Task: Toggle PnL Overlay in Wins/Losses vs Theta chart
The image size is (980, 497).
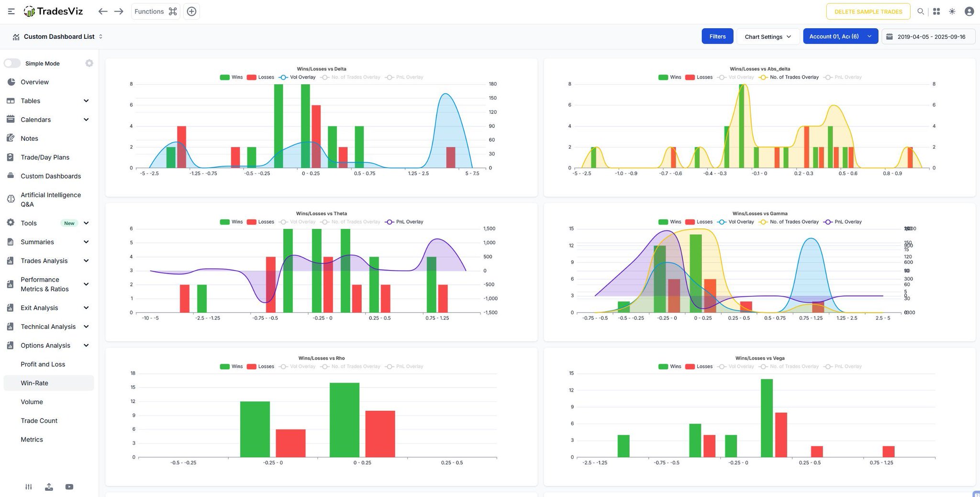Action: tap(404, 222)
